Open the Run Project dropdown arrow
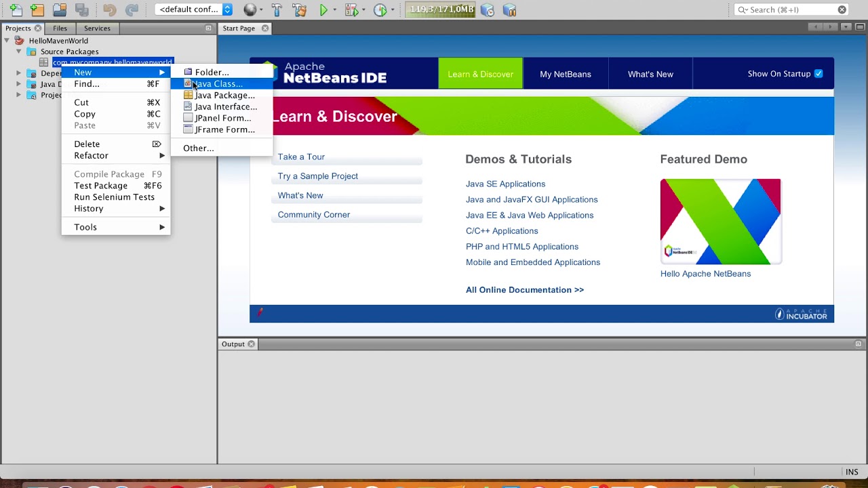The image size is (868, 488). pyautogui.click(x=335, y=10)
